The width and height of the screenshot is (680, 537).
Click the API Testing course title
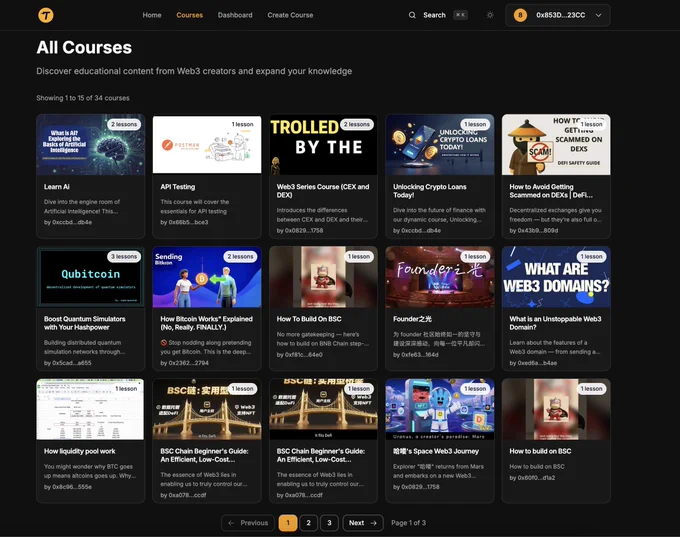[x=178, y=187]
